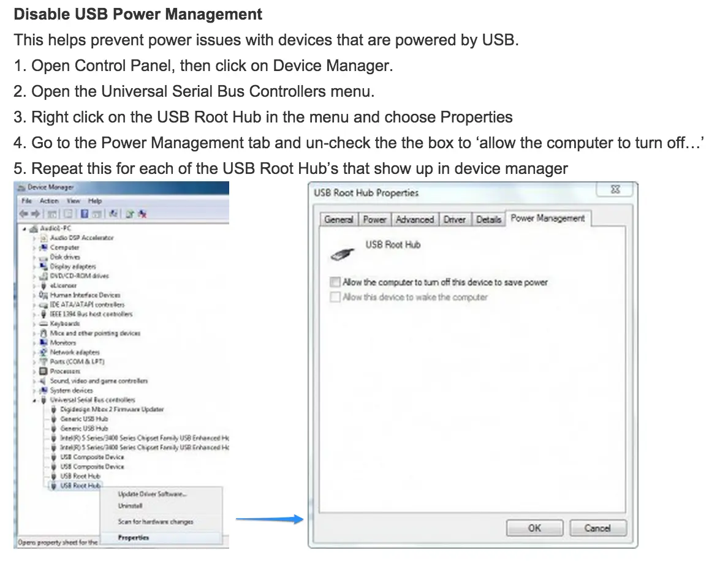Screen dimensions: 728x572
Task: Click the Processors category icon
Action: click(x=44, y=371)
